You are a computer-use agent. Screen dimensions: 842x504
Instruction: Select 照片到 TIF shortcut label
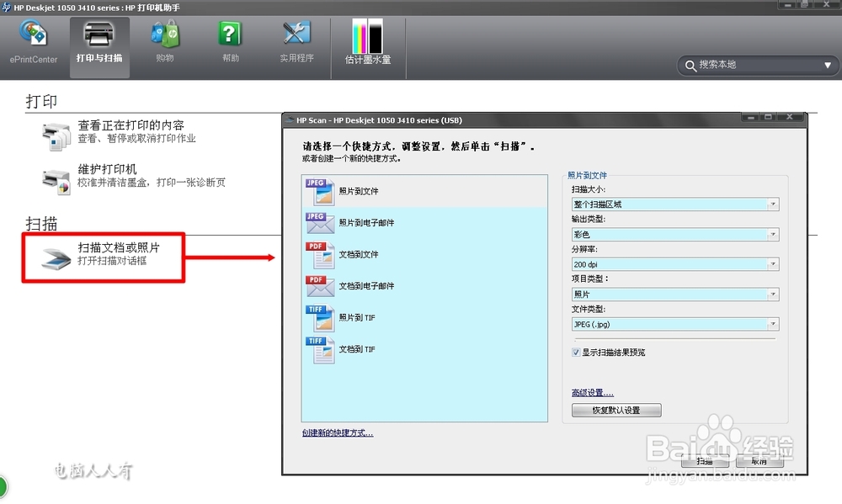356,318
